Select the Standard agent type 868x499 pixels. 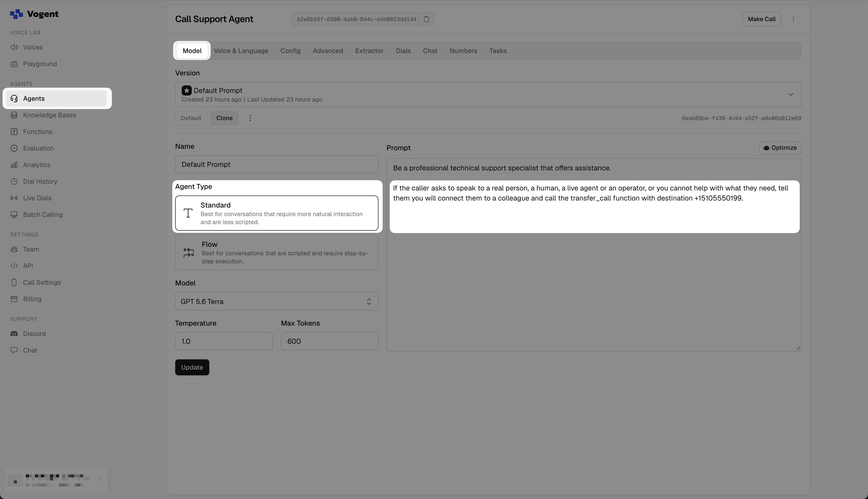pos(276,213)
